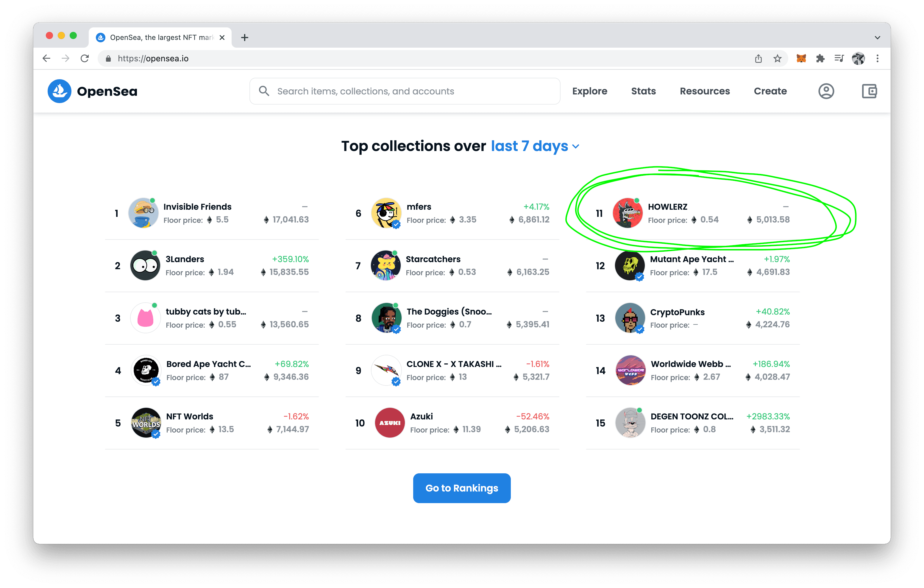
Task: Open Chrome three-dot menu
Action: coord(878,58)
